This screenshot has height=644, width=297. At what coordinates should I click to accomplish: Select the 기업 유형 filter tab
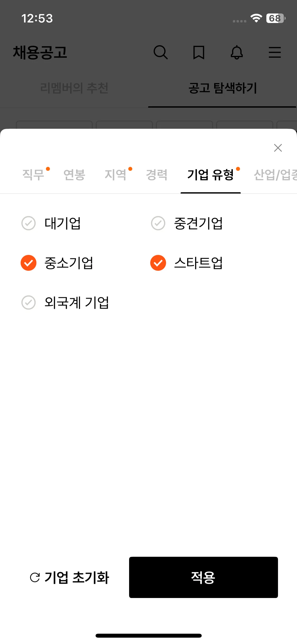[210, 175]
